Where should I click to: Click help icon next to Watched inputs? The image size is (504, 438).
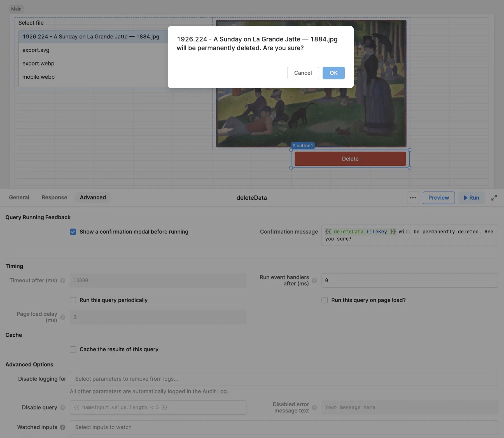pyautogui.click(x=63, y=427)
